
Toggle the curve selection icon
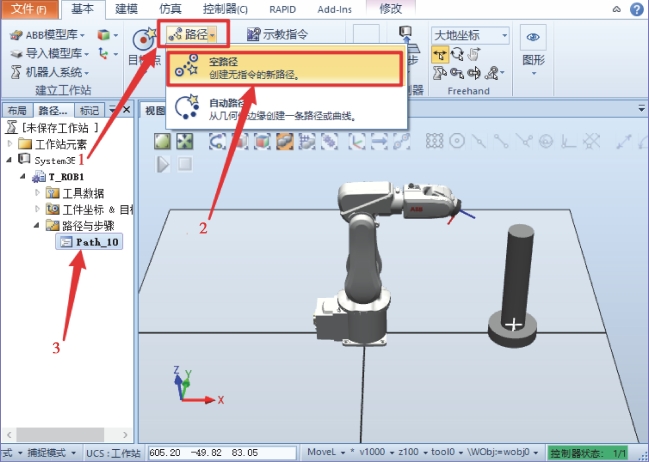[217, 142]
